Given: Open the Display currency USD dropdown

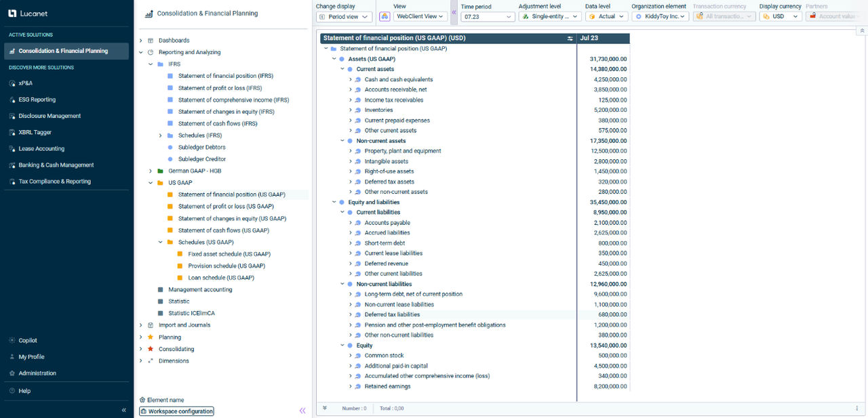Looking at the screenshot, I should [x=780, y=16].
